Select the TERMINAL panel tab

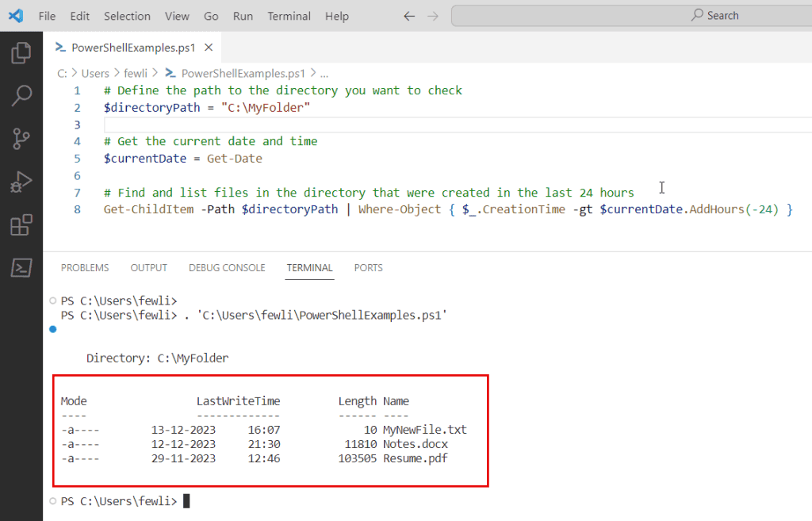[310, 268]
